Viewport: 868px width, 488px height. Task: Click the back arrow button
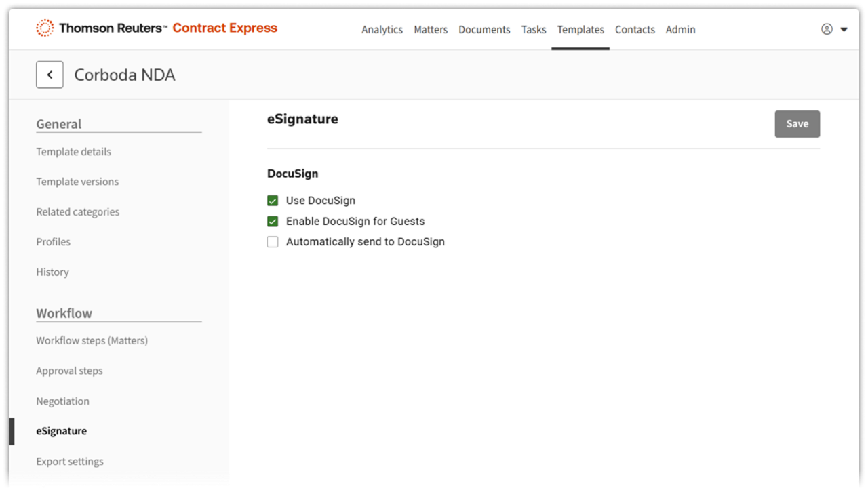pos(50,75)
